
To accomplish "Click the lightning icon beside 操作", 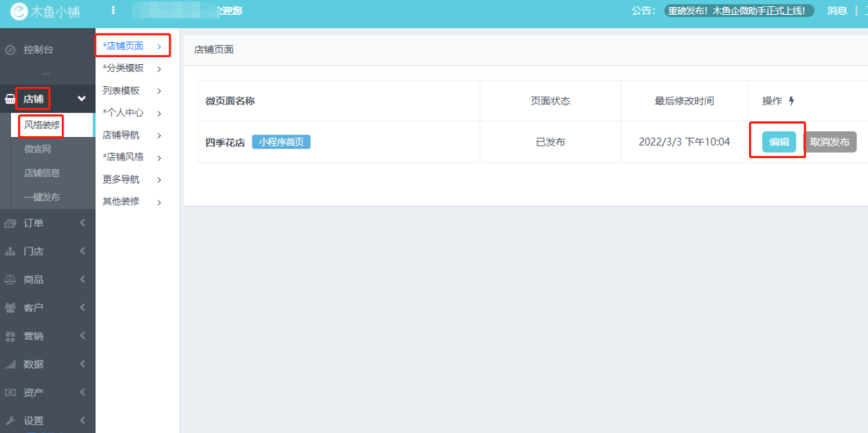I will pos(791,101).
